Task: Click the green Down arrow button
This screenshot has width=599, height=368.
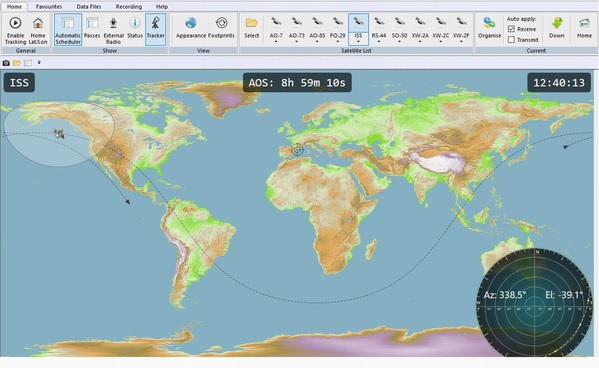Action: (x=557, y=28)
